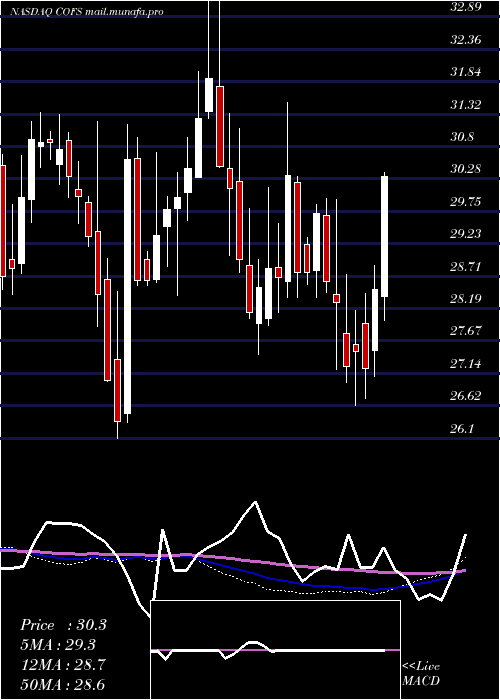The height and width of the screenshot is (700, 500).
Task: Select the Live MACD inset chart box
Action: pyautogui.click(x=275, y=650)
